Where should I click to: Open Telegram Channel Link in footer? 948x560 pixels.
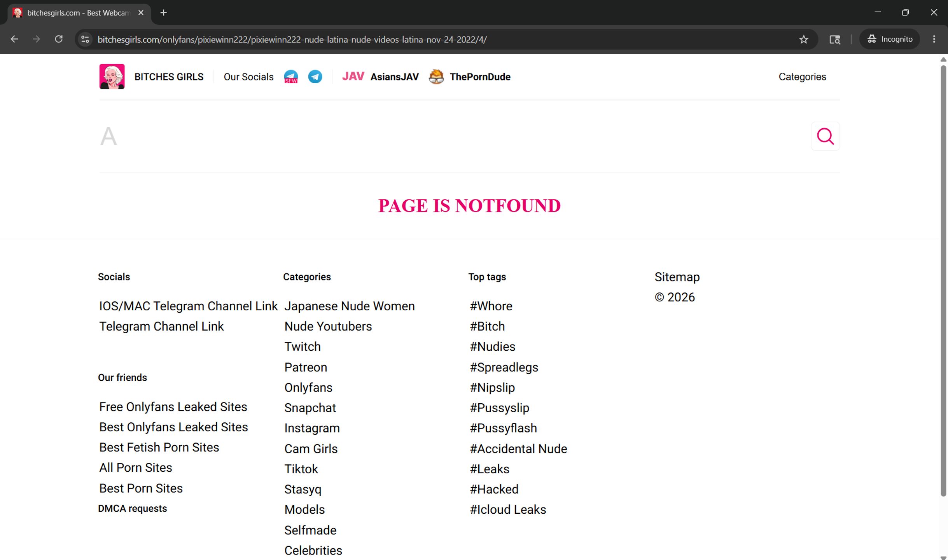[161, 327]
